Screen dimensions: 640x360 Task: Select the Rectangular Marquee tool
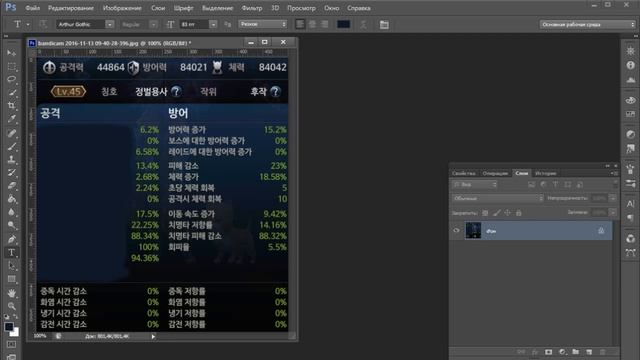(11, 66)
